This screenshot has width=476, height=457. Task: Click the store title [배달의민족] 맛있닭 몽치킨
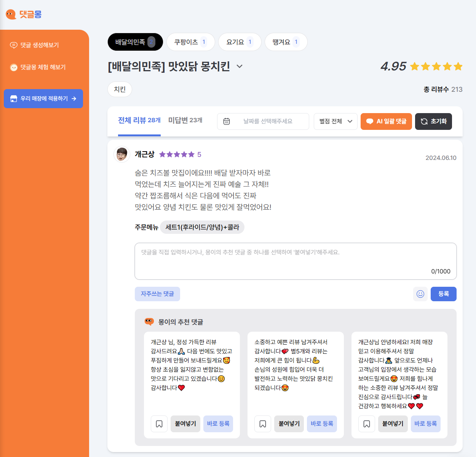pyautogui.click(x=169, y=66)
